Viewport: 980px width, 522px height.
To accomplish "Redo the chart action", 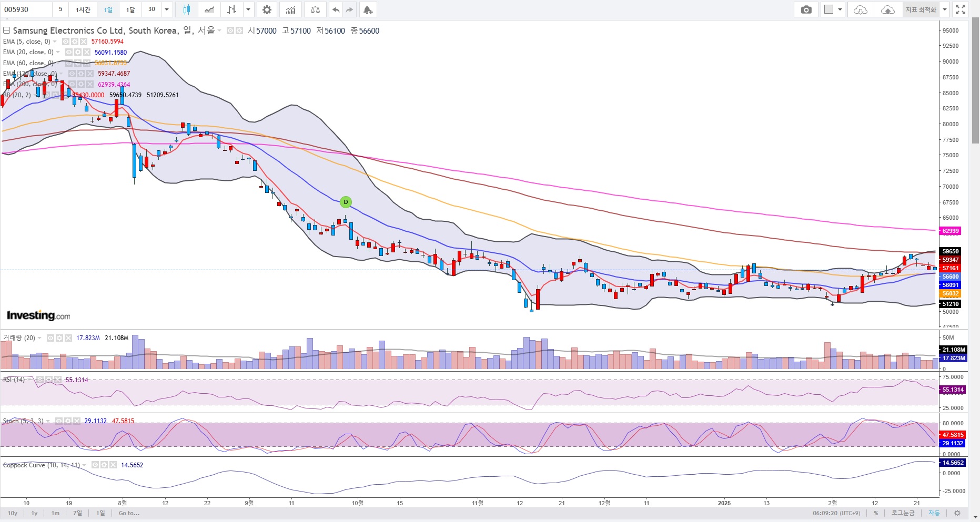I will pyautogui.click(x=350, y=9).
